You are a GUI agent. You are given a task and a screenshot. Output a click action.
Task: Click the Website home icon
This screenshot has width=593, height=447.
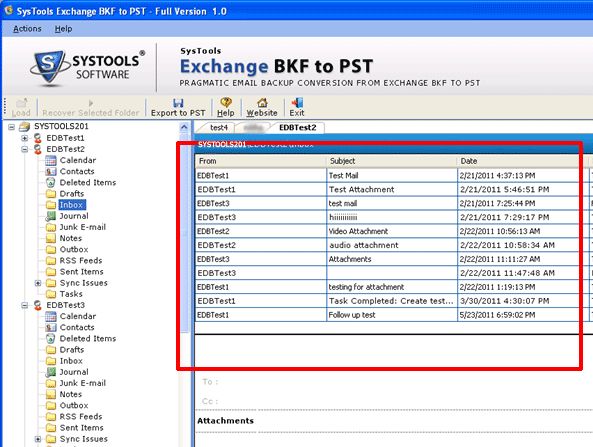click(262, 102)
